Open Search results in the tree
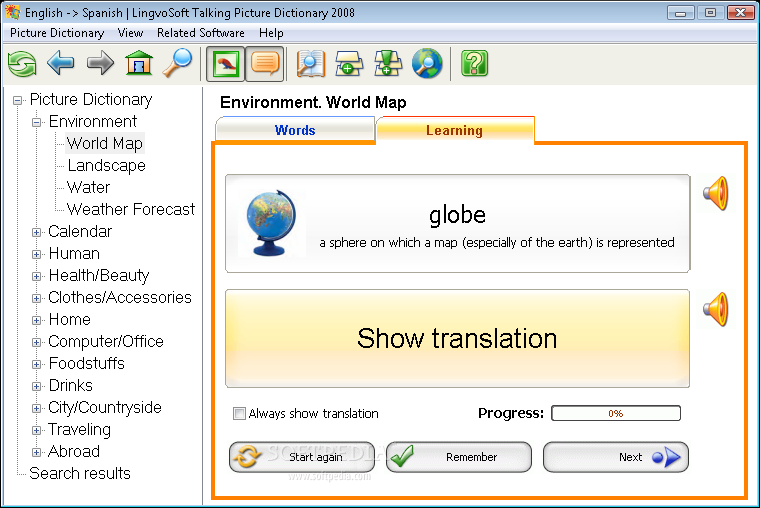 [x=80, y=474]
